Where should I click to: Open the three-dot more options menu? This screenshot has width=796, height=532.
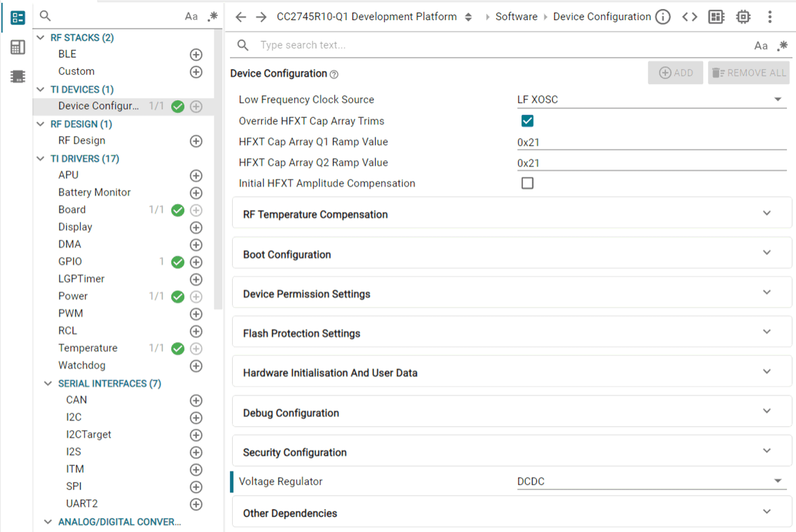click(769, 17)
